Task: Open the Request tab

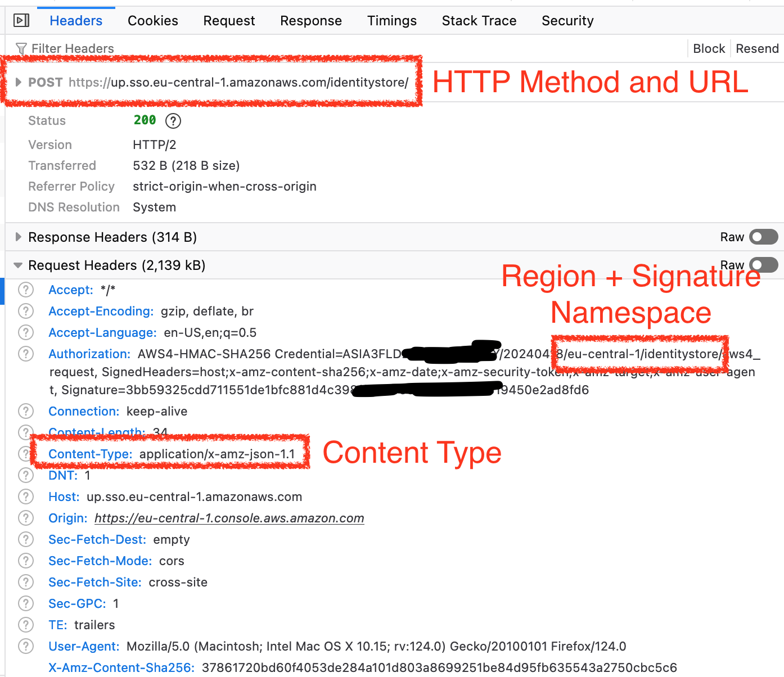Action: [x=229, y=21]
